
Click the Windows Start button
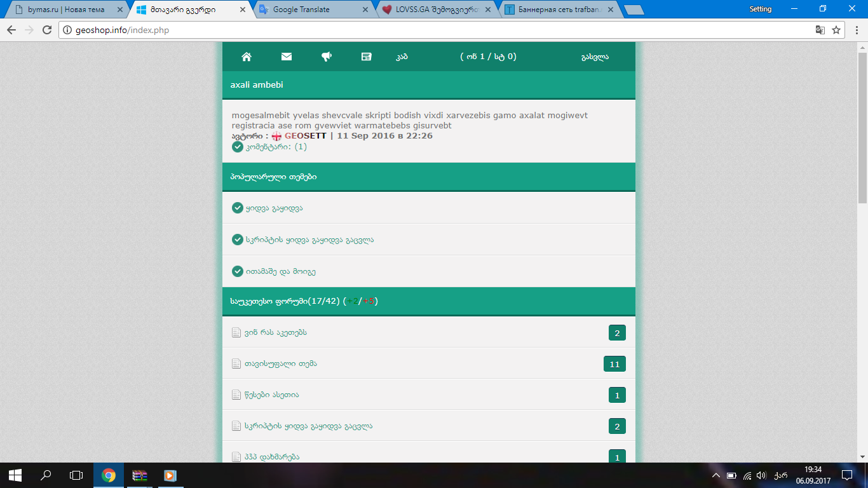pyautogui.click(x=15, y=475)
